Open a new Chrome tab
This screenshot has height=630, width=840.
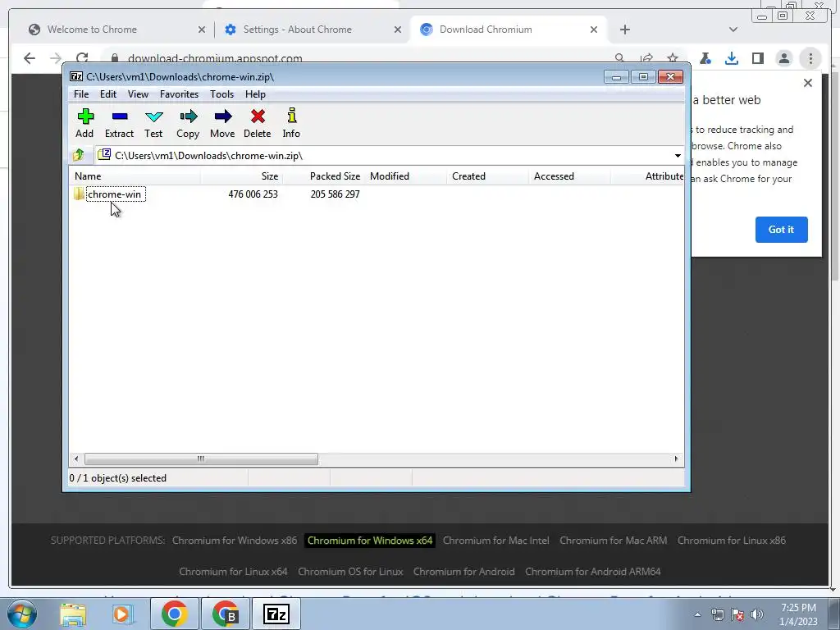tap(624, 30)
